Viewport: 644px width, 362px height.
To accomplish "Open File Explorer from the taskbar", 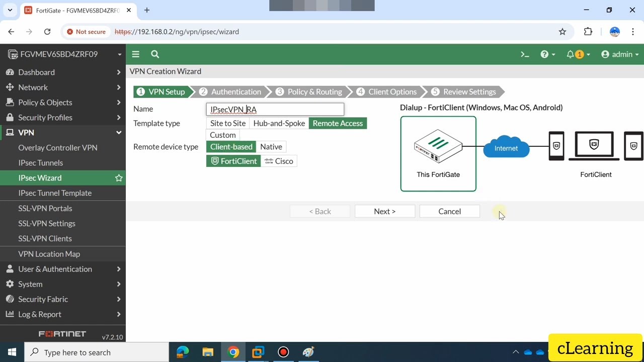I will pyautogui.click(x=208, y=352).
